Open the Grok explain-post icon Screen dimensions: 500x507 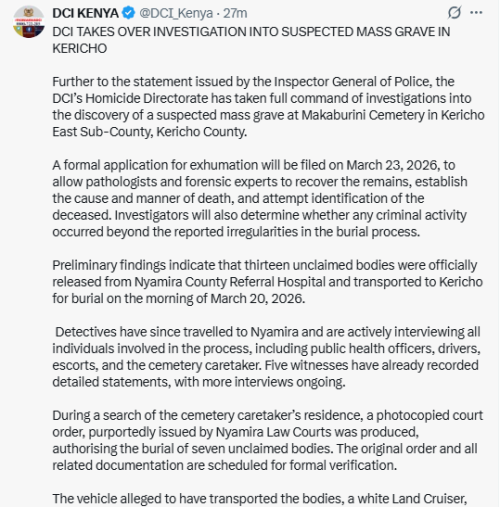454,13
